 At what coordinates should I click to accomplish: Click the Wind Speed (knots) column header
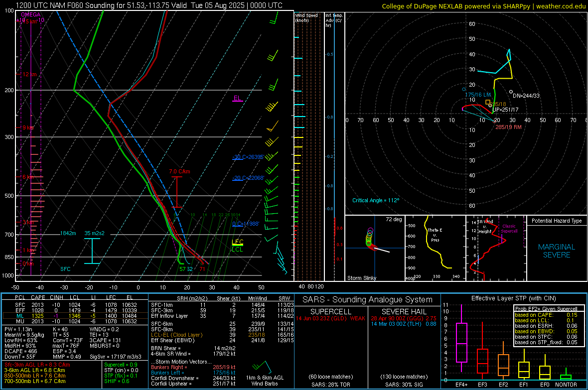point(306,17)
